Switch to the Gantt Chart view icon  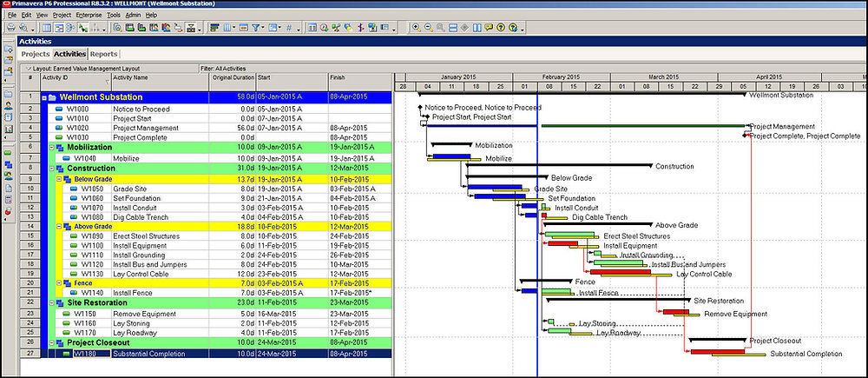point(59,27)
